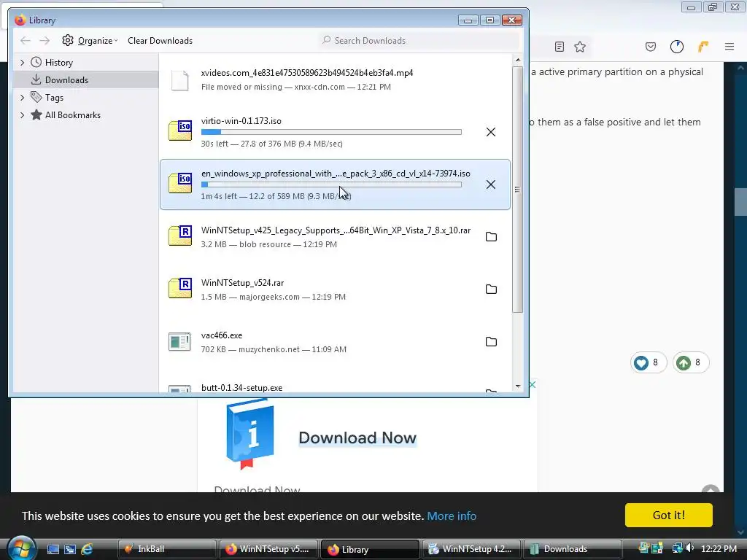Click the Organize gear icon
The height and width of the screenshot is (560, 747).
click(68, 41)
